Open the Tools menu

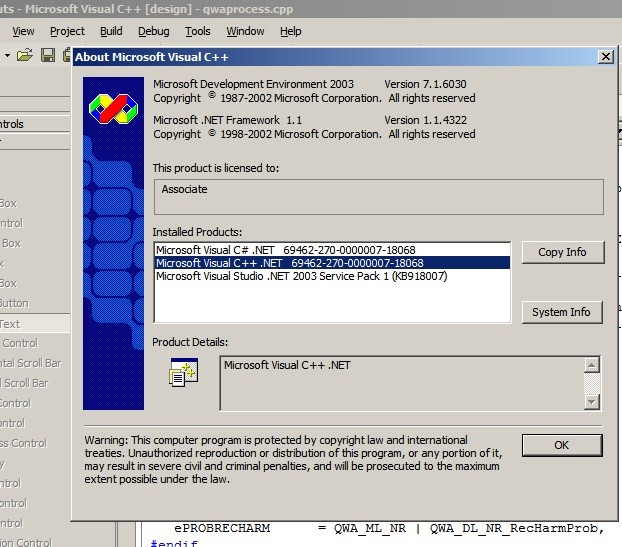[x=198, y=31]
